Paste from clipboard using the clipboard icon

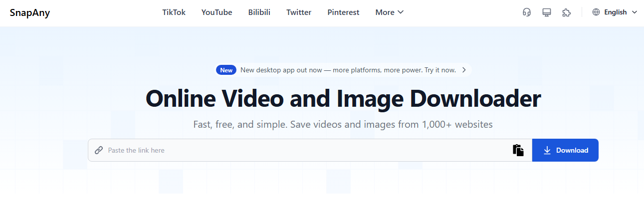click(518, 150)
